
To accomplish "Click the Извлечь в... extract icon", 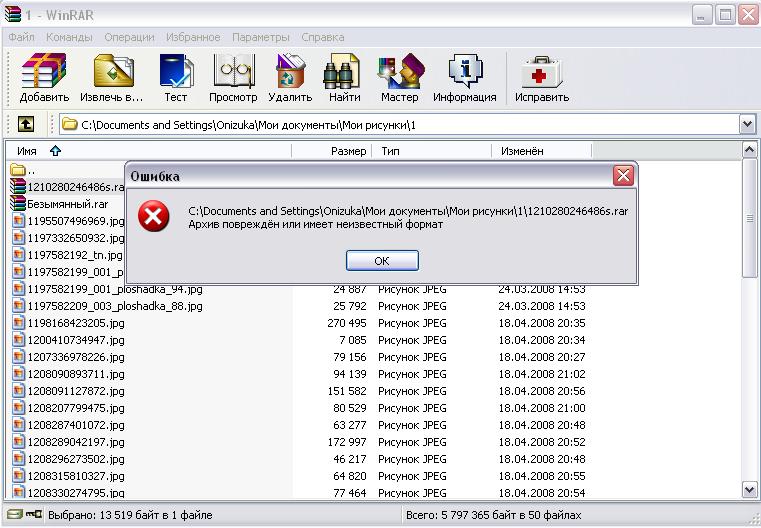I will (114, 71).
